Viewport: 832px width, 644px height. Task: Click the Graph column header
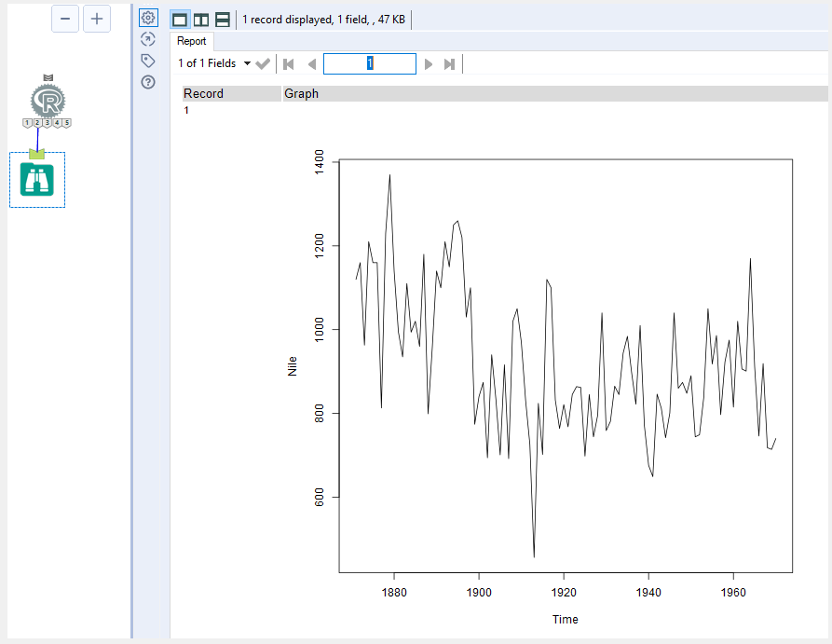302,93
